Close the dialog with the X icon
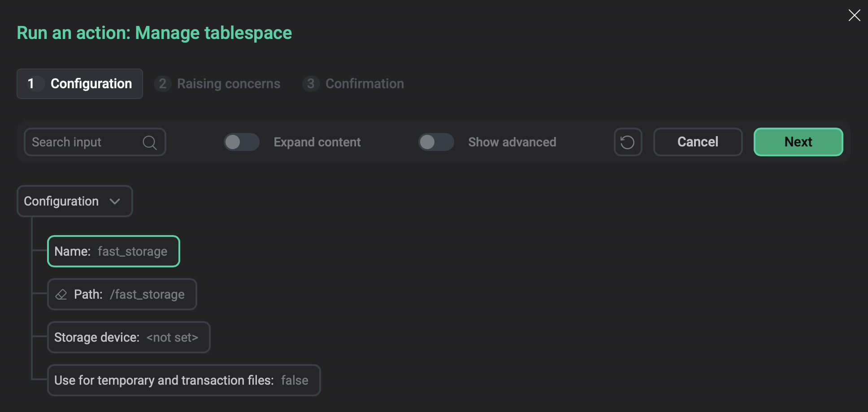Screen dimensions: 868x412 (x=854, y=15)
